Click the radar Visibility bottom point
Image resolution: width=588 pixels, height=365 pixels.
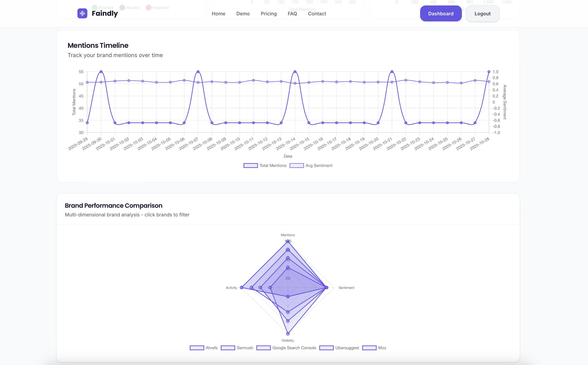click(288, 334)
